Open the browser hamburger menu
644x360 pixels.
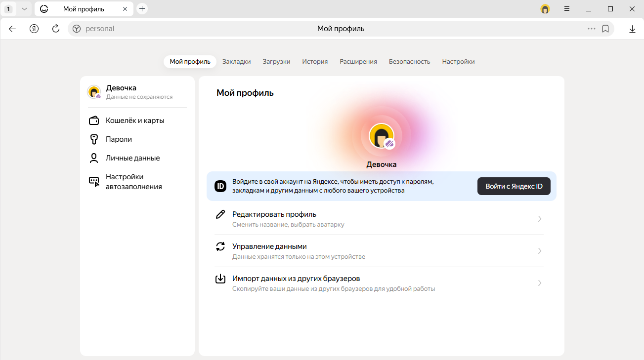coord(567,9)
